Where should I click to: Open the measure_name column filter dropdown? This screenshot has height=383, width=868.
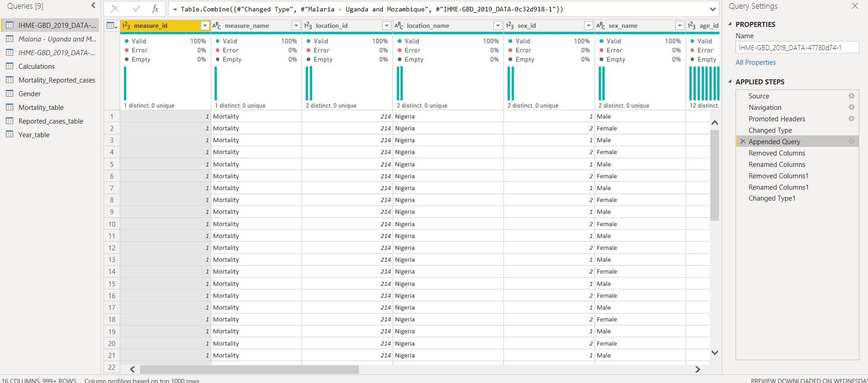click(x=296, y=26)
